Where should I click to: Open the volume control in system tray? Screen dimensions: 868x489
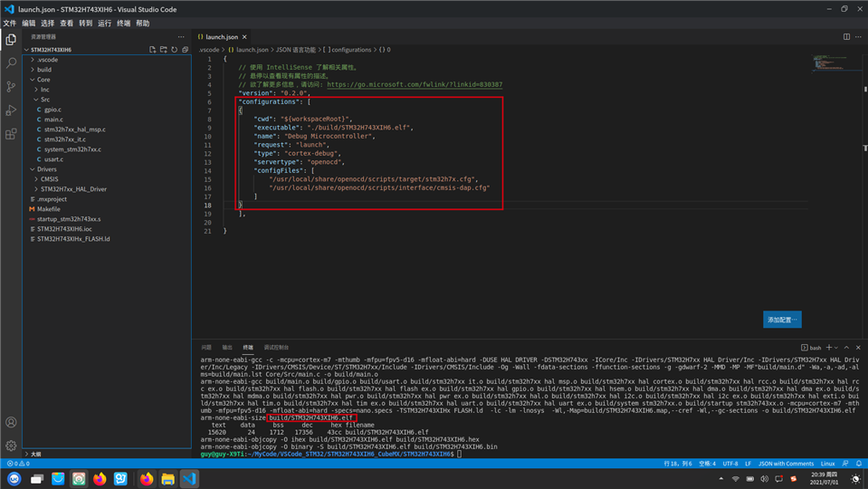pos(765,479)
